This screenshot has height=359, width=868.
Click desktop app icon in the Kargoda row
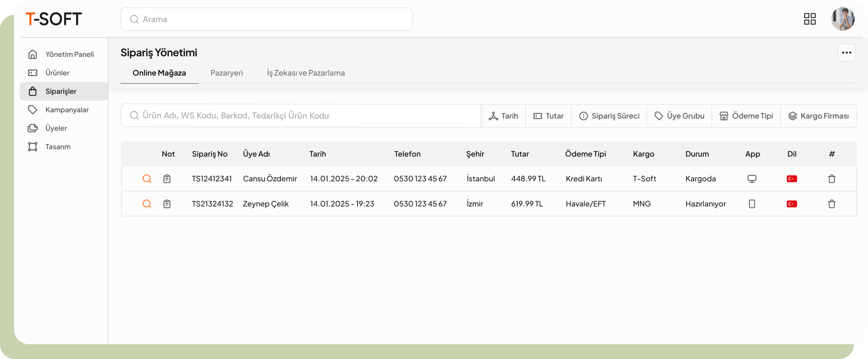point(752,179)
